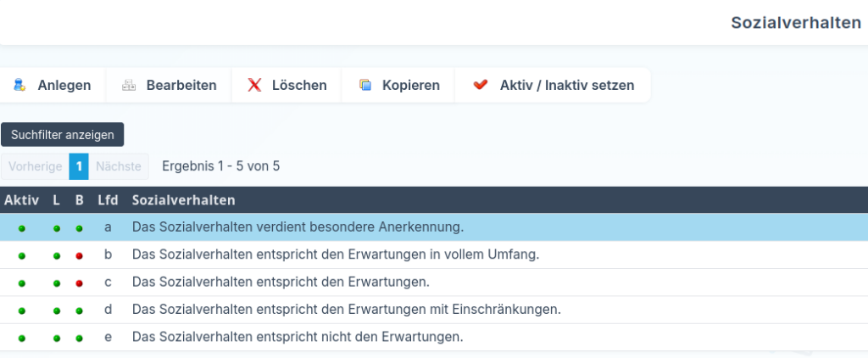868x358 pixels.
Task: Click the Nächste pagination button
Action: point(119,166)
